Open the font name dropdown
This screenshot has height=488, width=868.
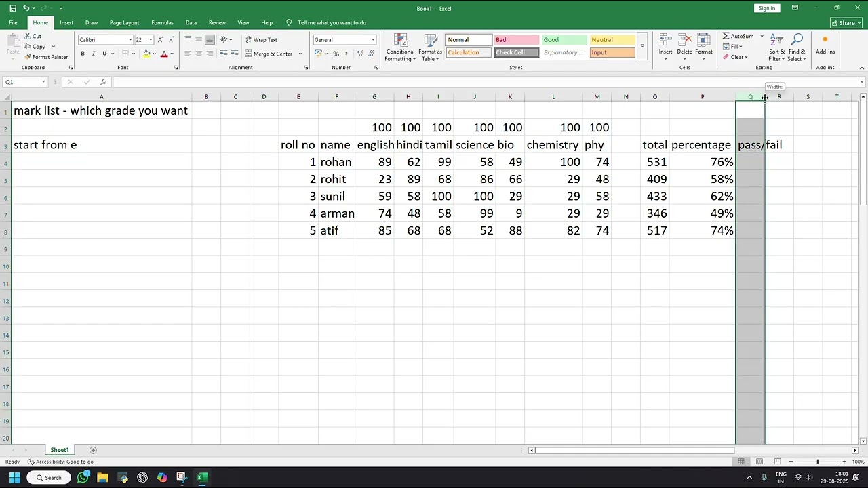coord(130,40)
